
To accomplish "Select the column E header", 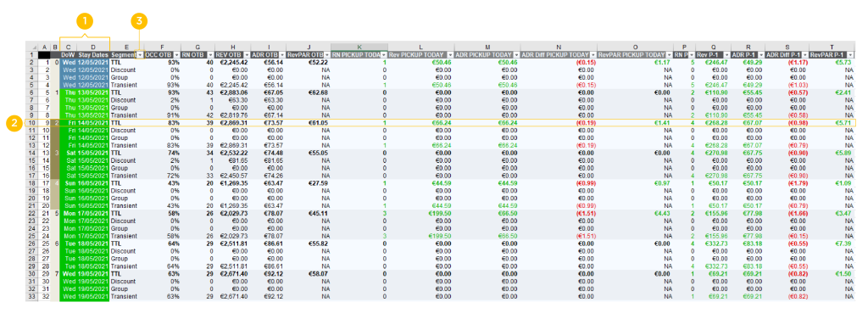I will coord(127,48).
